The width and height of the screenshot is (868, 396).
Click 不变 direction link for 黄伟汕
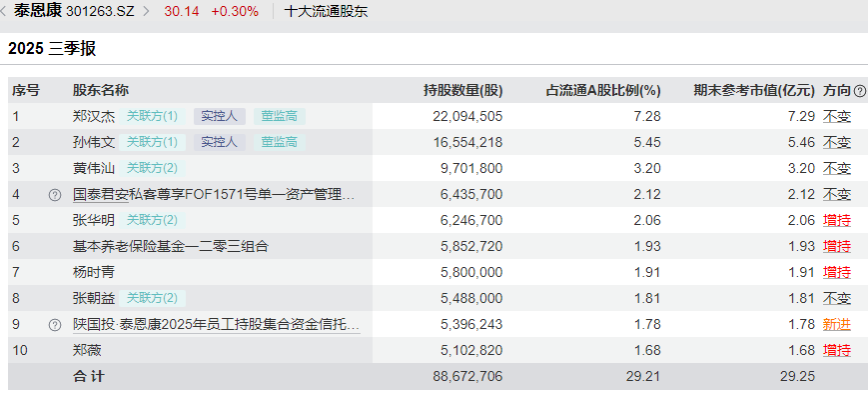click(837, 168)
